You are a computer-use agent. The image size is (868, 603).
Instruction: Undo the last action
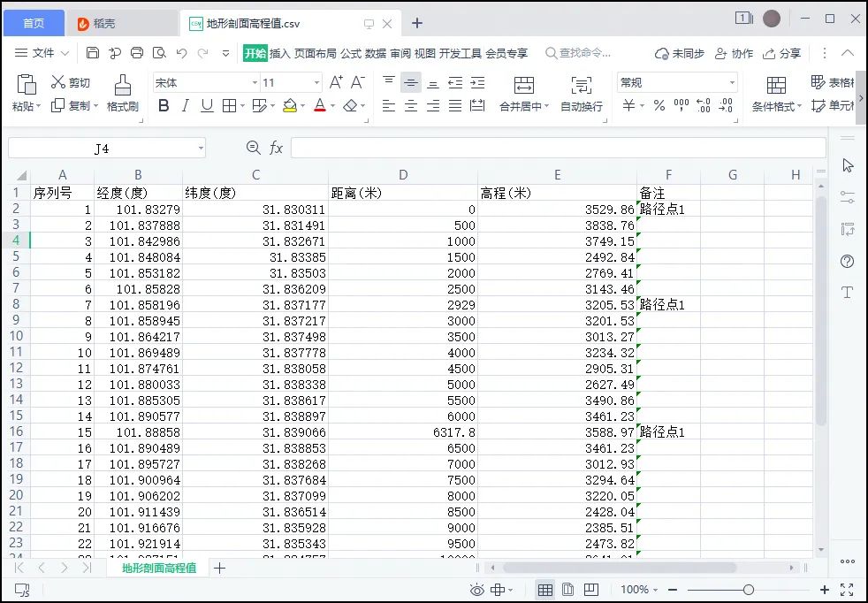point(181,53)
